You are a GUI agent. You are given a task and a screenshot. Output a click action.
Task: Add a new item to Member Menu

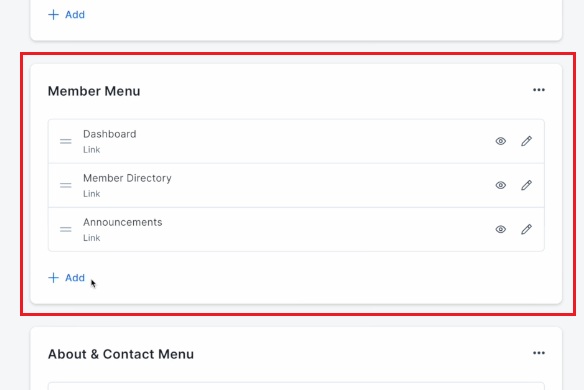(x=67, y=278)
